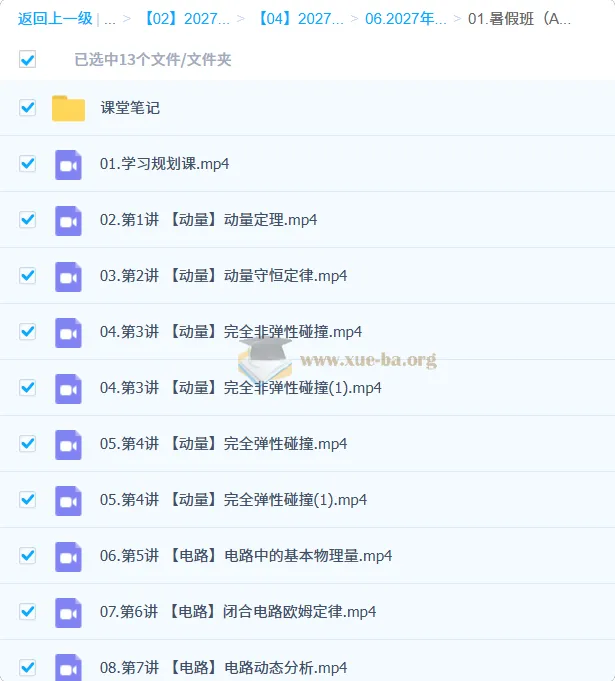Uncheck the 01.学习规划课.mp4 checkbox
This screenshot has width=615, height=681.
(27, 164)
